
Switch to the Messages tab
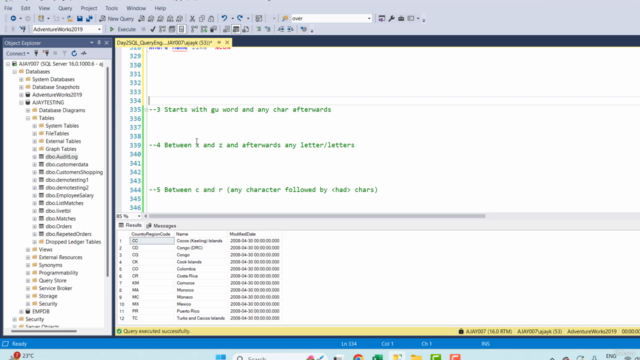pyautogui.click(x=161, y=226)
